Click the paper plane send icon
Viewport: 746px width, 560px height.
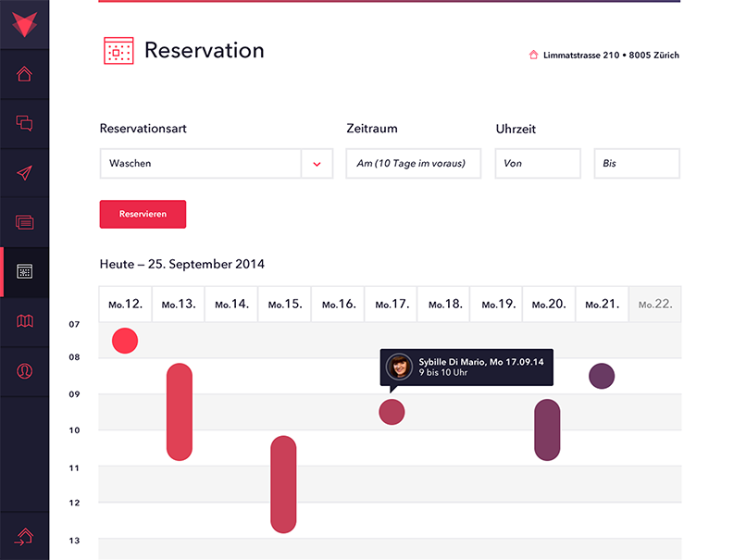[x=24, y=173]
